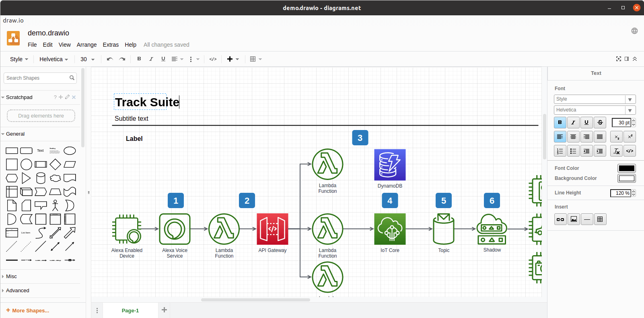Set right alignment in the Text panel
This screenshot has height=318, width=644.
pyautogui.click(x=586, y=137)
